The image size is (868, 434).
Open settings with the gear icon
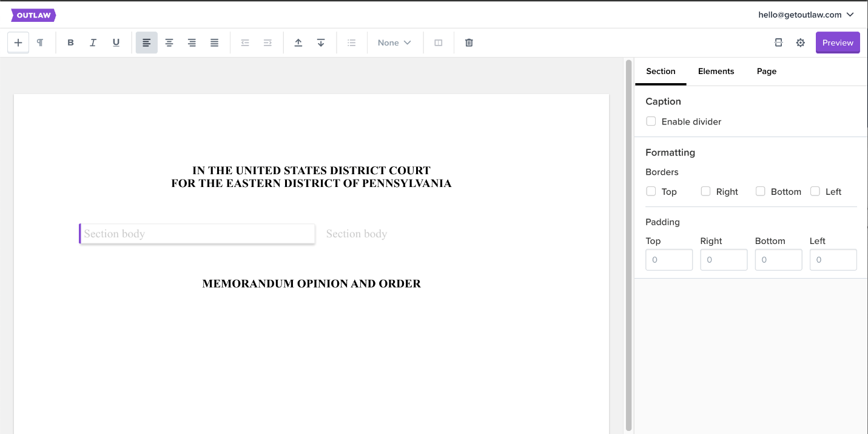click(801, 42)
